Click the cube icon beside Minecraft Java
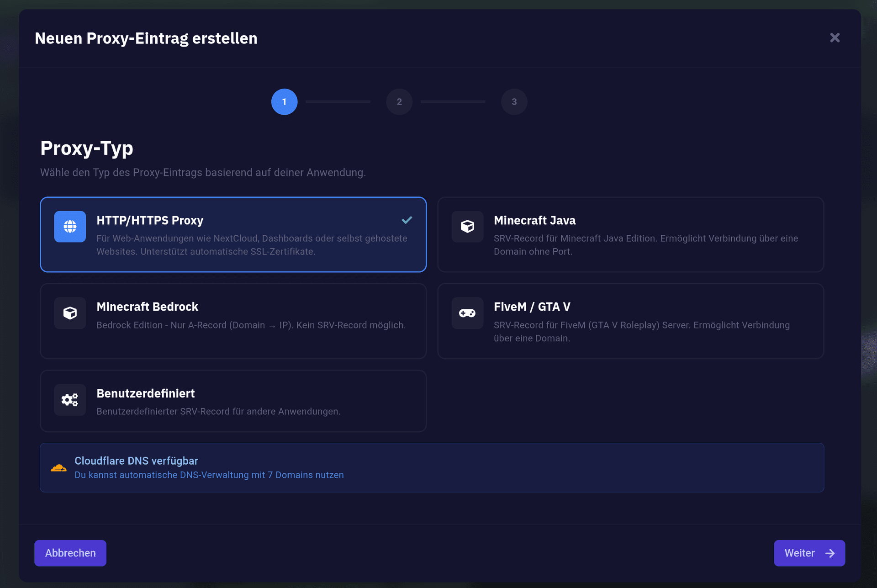This screenshot has width=877, height=588. (467, 227)
